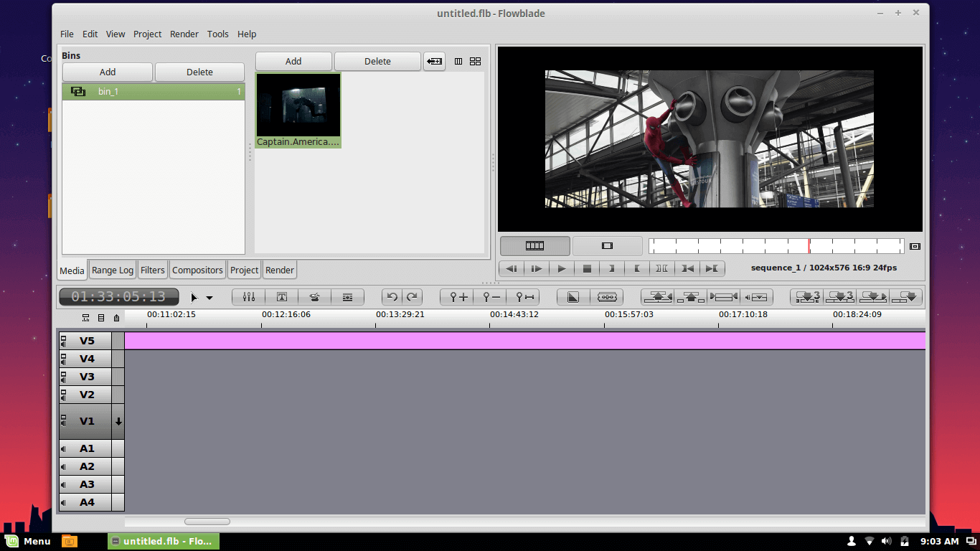Zoom in on the timeline
This screenshot has width=980, height=551.
458,297
